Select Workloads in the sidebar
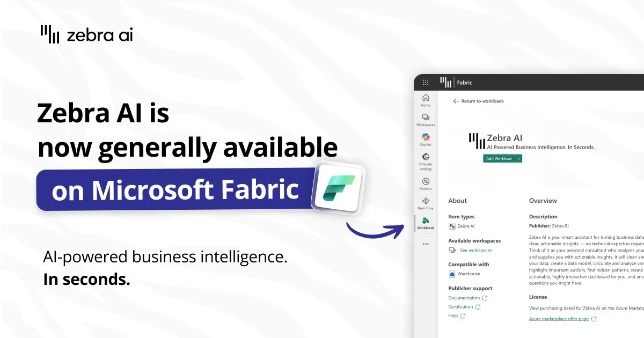The image size is (644, 338). click(x=426, y=223)
